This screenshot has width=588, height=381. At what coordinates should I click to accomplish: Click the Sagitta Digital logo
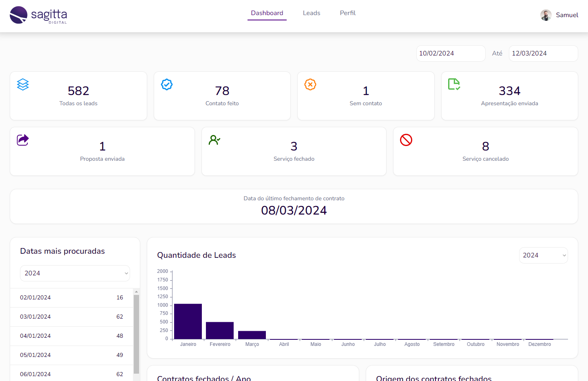tap(38, 15)
